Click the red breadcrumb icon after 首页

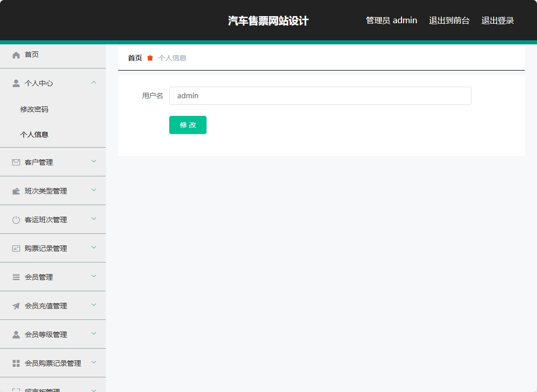[149, 57]
